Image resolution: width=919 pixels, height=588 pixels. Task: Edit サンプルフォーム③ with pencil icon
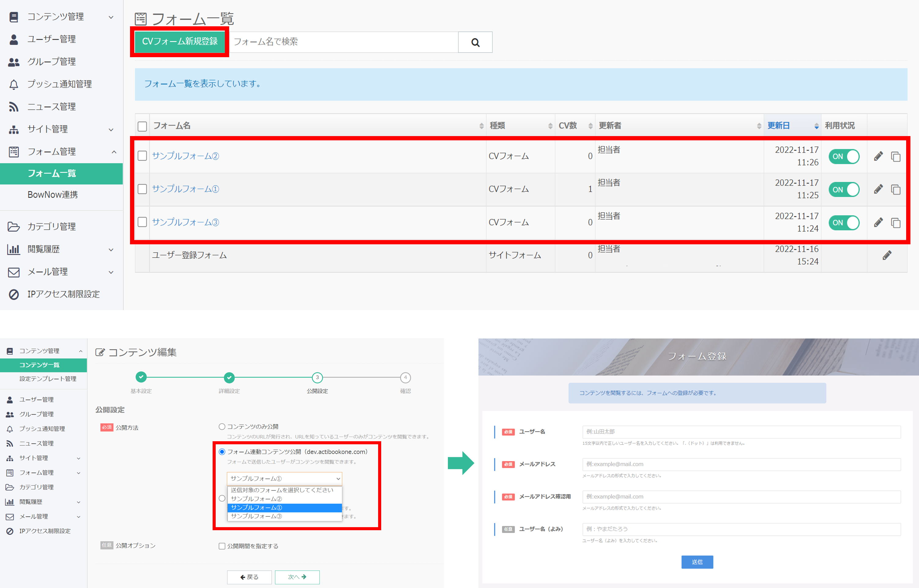click(x=878, y=223)
